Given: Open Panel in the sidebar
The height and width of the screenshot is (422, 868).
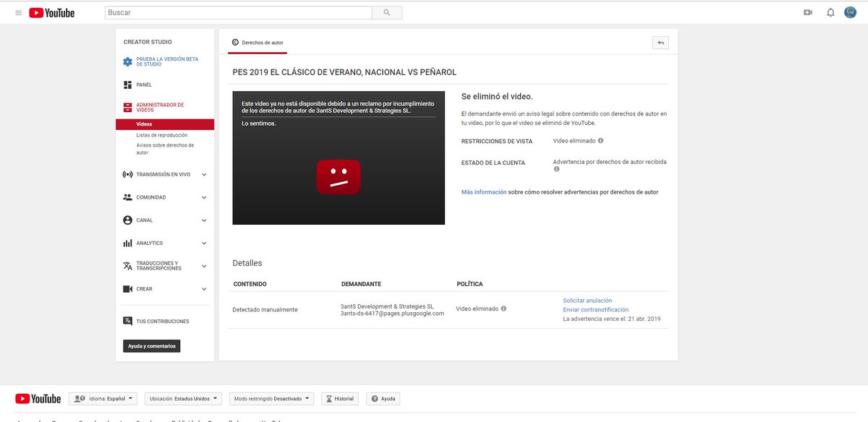Looking at the screenshot, I should [x=144, y=85].
